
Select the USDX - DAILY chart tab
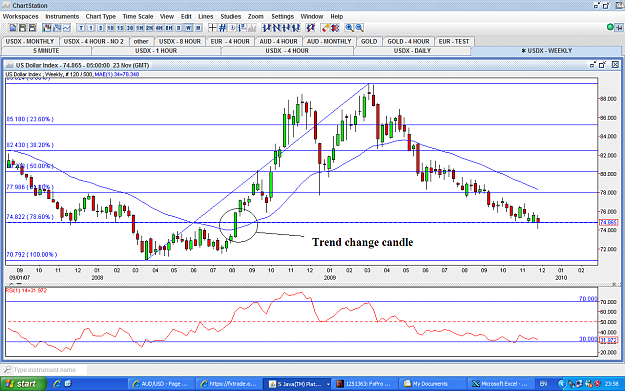(412, 51)
